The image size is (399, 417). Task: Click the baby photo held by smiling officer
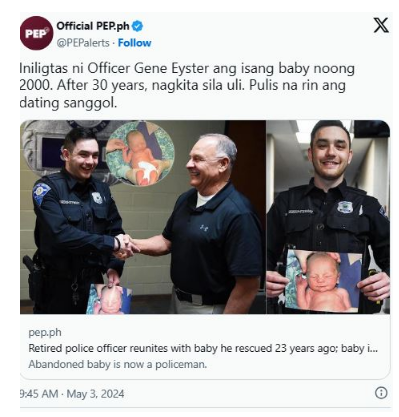[x=323, y=281]
